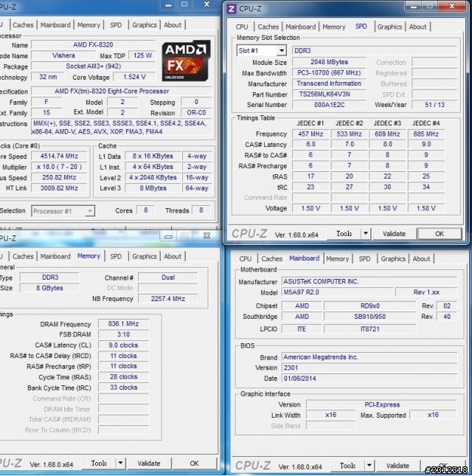This screenshot has width=472, height=476.
Task: Open SPD tab in the FX-8320 CPU window
Action: tap(116, 25)
